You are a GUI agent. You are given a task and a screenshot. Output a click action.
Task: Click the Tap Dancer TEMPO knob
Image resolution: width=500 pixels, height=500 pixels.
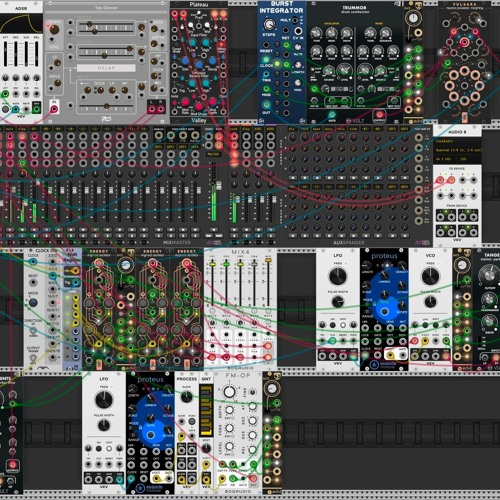pos(54,29)
